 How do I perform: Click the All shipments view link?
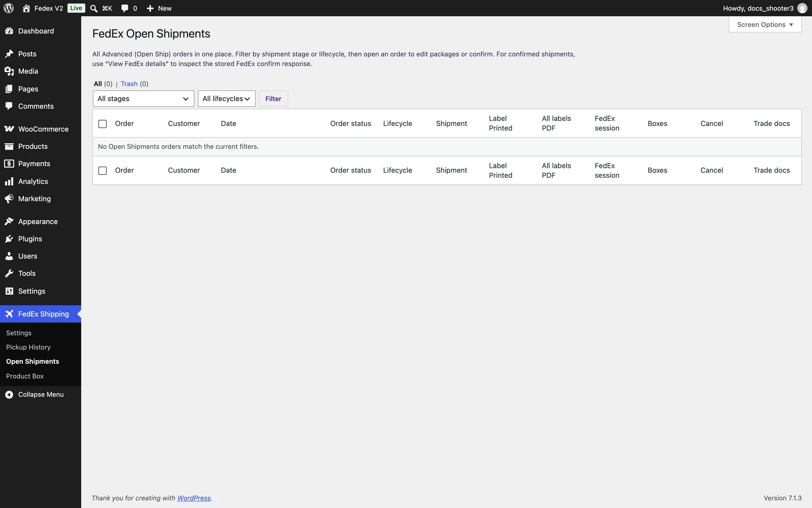coord(98,84)
